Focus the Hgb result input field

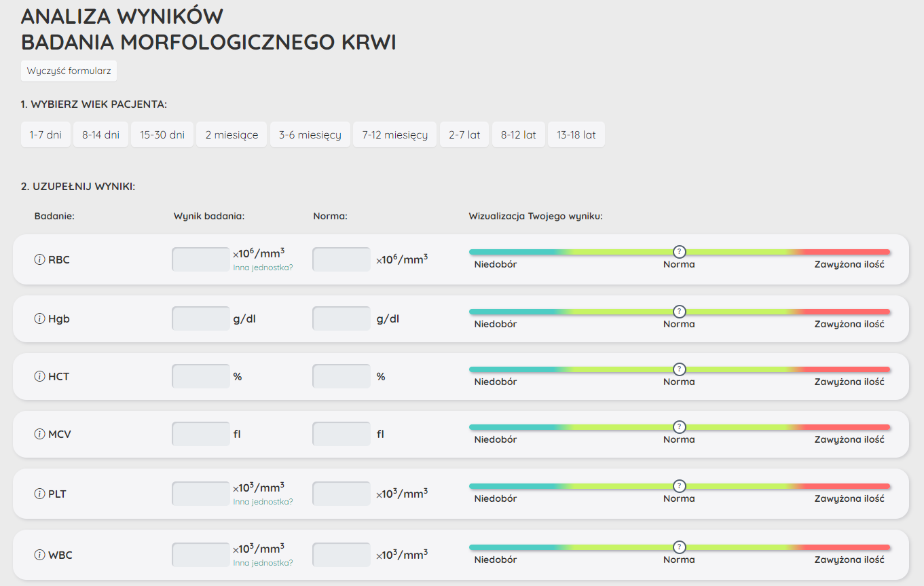pos(201,318)
